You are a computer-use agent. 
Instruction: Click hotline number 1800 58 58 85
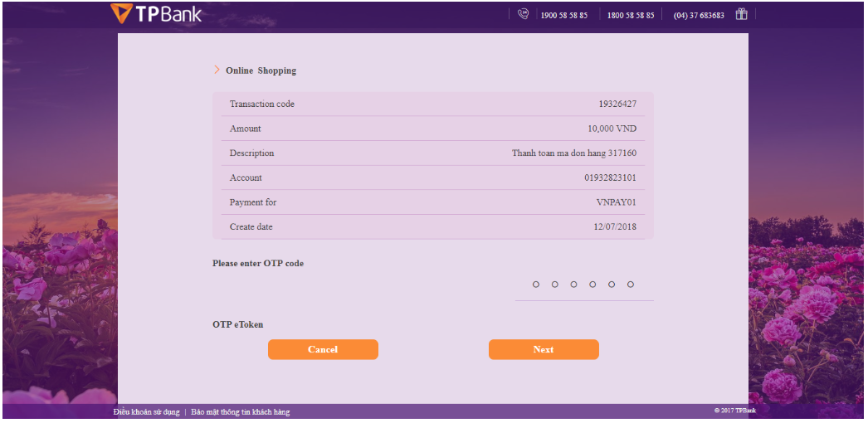[x=631, y=16]
